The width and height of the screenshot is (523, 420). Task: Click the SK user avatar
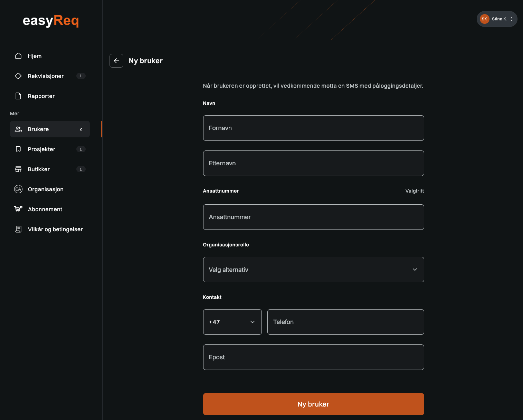point(485,19)
